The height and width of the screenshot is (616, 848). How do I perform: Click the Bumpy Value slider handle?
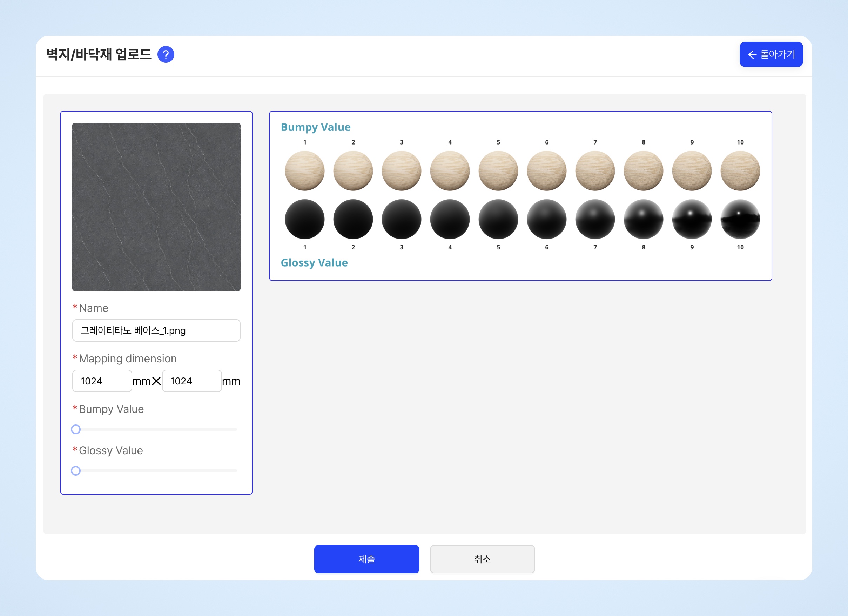pos(76,429)
